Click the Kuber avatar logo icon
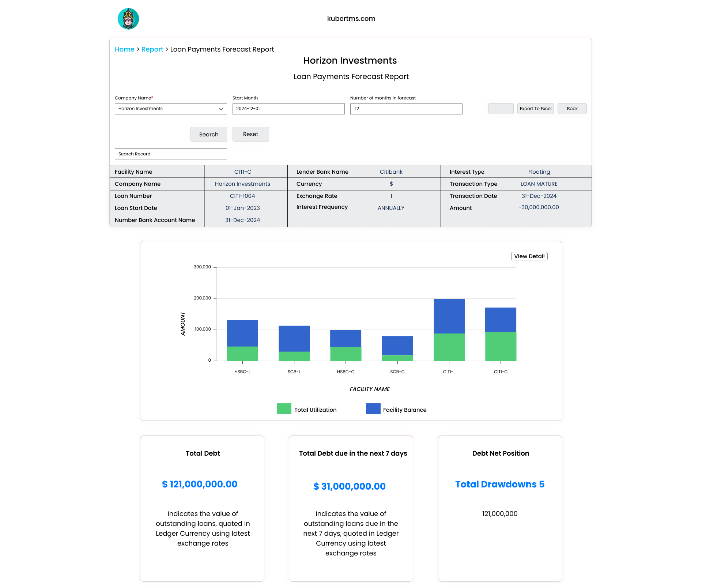Screen dimensions: 702x588 pos(128,19)
